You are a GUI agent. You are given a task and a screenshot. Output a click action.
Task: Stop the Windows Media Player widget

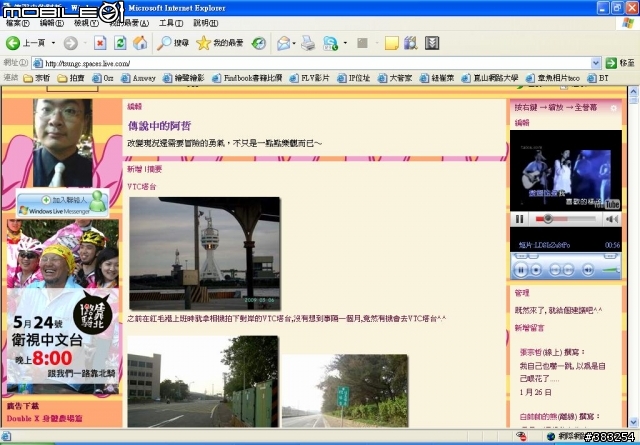pos(536,270)
